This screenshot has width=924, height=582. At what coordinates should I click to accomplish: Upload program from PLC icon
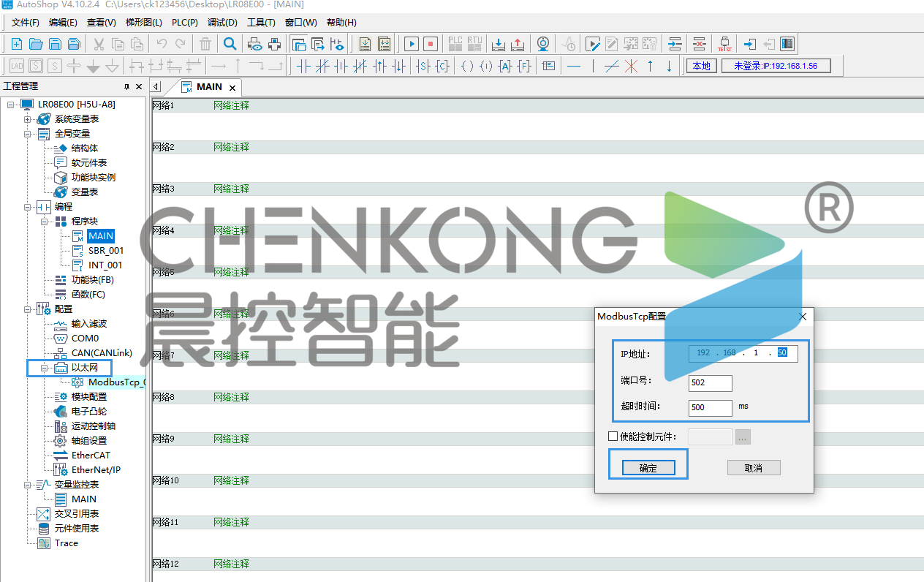click(x=518, y=44)
